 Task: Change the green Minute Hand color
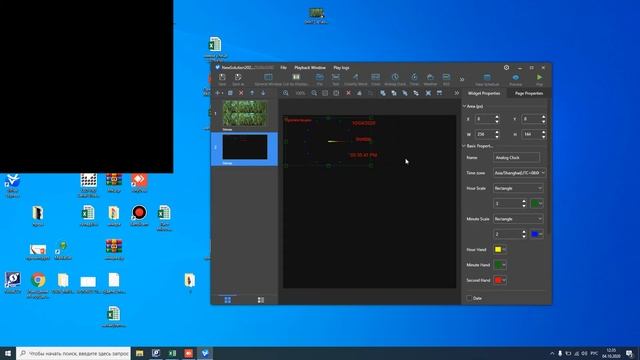pyautogui.click(x=500, y=265)
